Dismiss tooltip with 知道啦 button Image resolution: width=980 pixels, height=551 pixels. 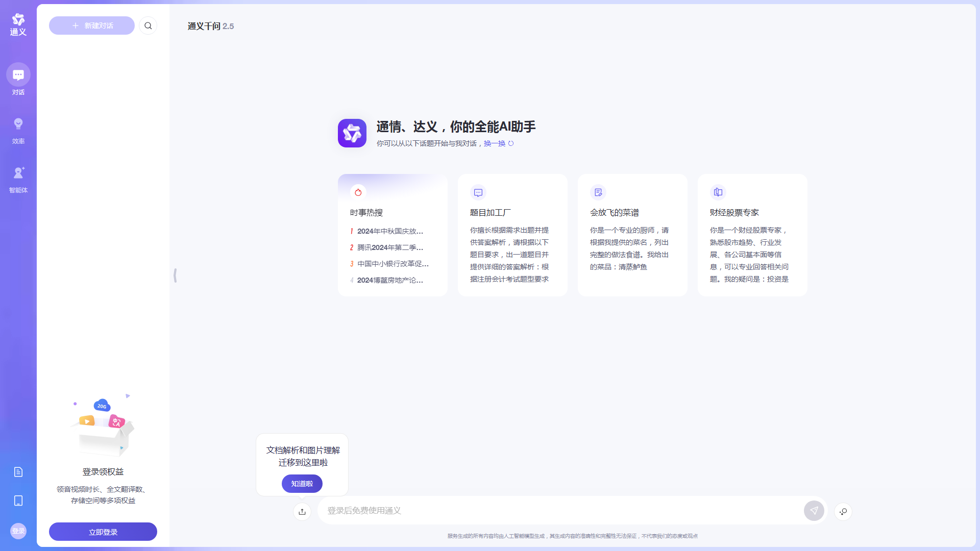click(302, 484)
